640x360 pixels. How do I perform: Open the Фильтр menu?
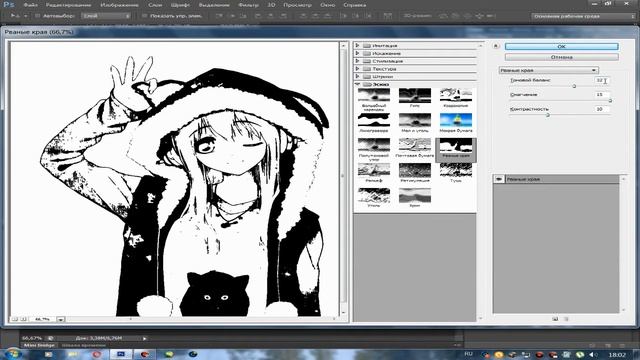pyautogui.click(x=249, y=5)
